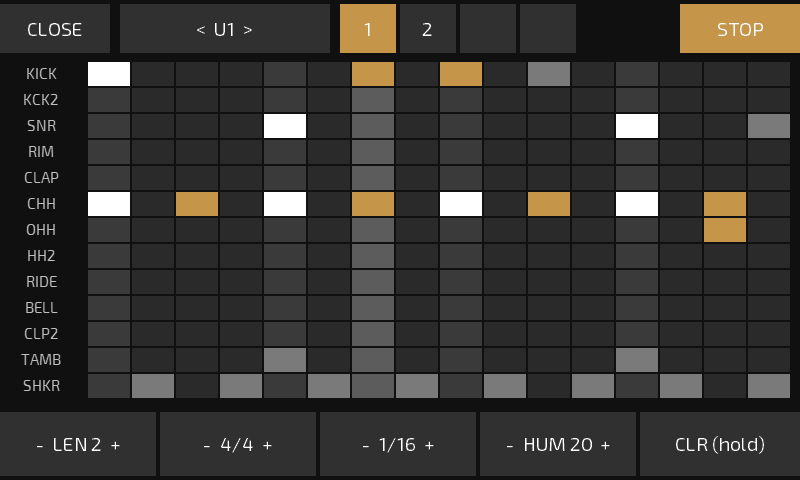Go to previous kit with < beside U1
The width and height of the screenshot is (800, 480).
[201, 30]
